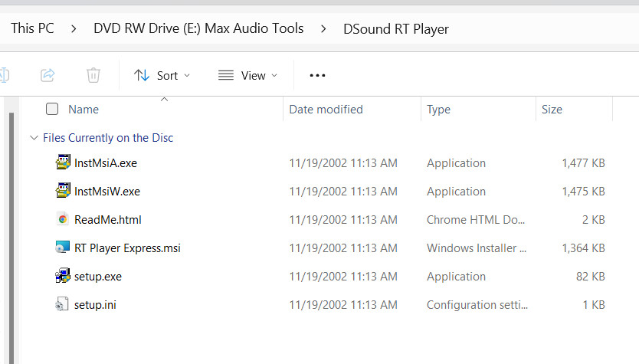Image resolution: width=639 pixels, height=364 pixels.
Task: Select the ReadMe.html file name
Action: (108, 220)
